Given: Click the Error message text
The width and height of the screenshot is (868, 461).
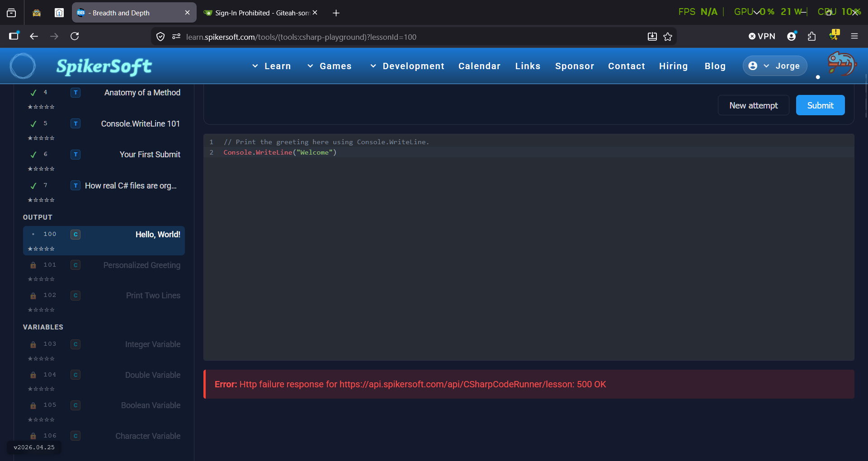Looking at the screenshot, I should tap(410, 384).
